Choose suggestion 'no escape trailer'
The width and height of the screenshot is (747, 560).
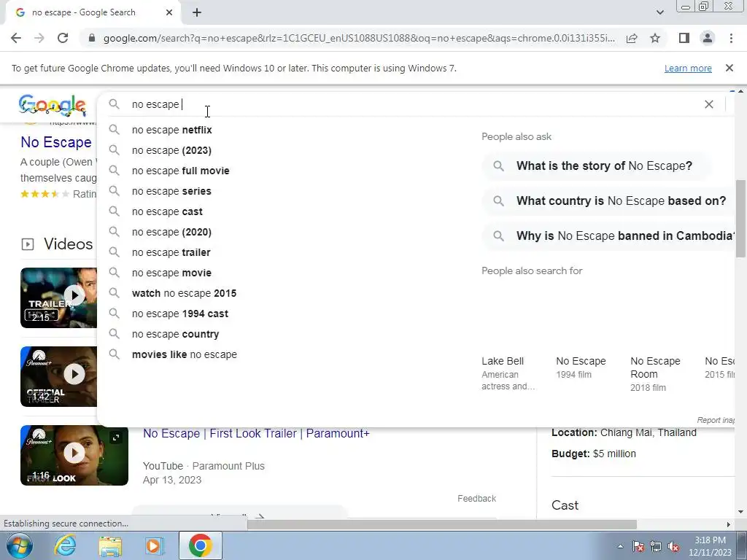click(x=171, y=253)
